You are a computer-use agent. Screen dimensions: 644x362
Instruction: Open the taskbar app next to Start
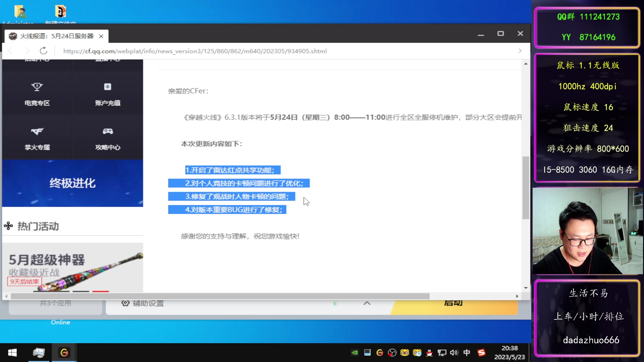tap(39, 353)
